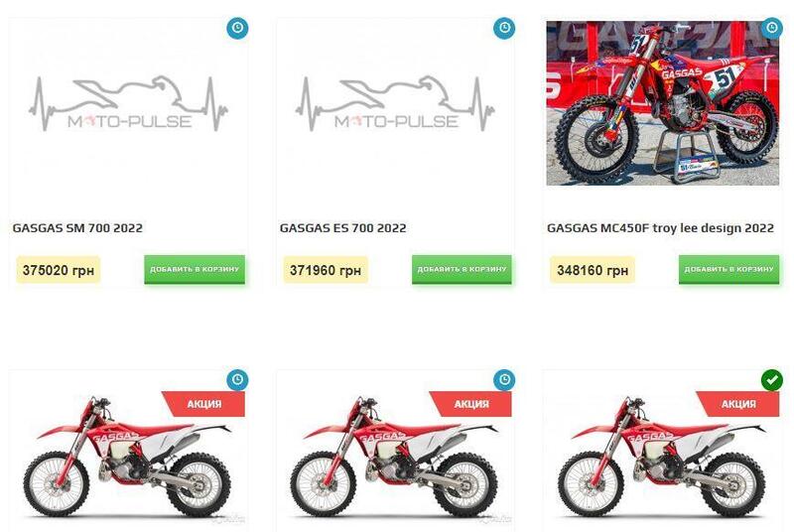Click the clock icon on GASGAS ES 700 card
This screenshot has width=794, height=532.
pos(504,28)
